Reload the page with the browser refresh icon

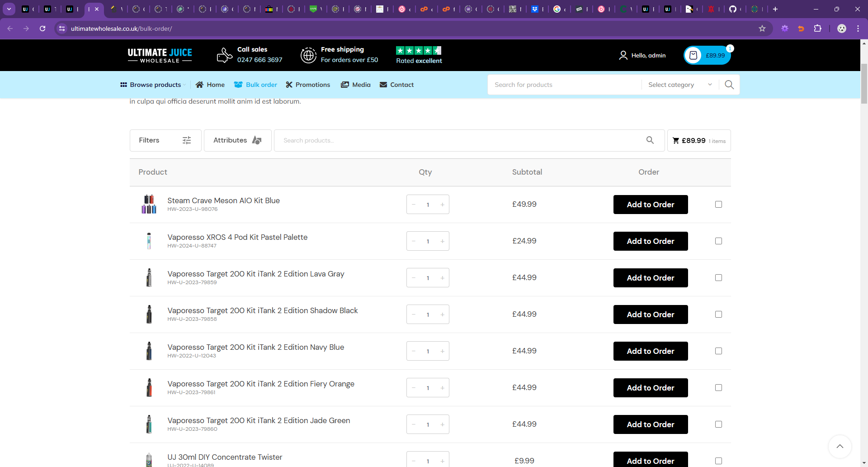pyautogui.click(x=42, y=29)
